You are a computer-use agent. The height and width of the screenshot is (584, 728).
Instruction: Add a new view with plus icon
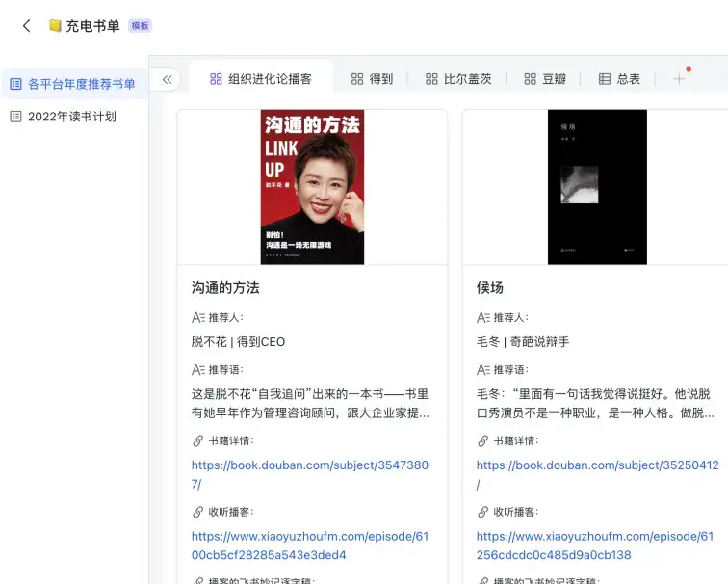click(x=679, y=79)
